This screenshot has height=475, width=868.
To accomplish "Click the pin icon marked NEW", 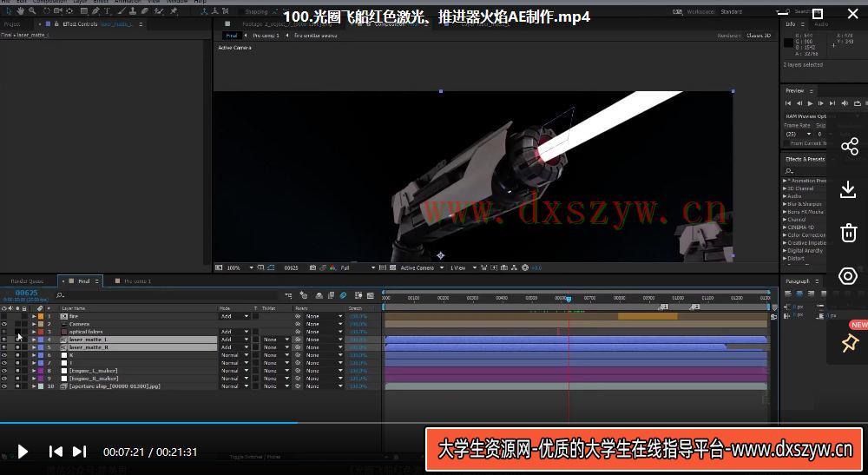I will click(x=849, y=344).
